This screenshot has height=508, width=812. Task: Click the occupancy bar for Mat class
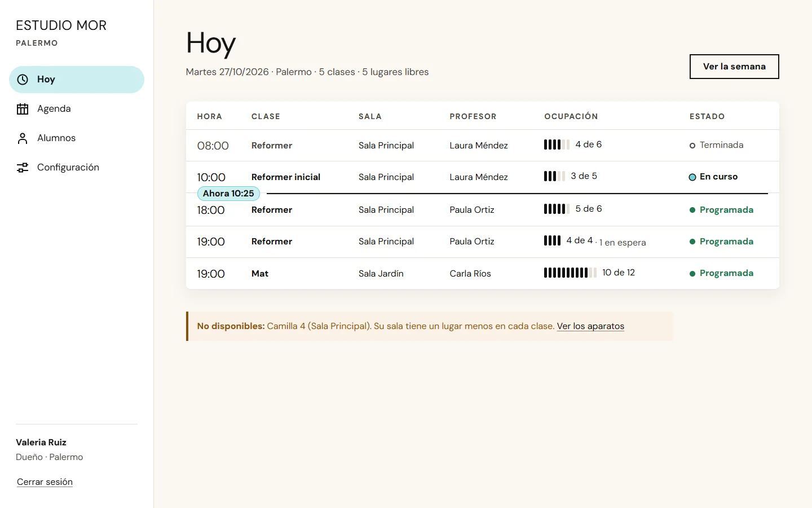point(570,273)
